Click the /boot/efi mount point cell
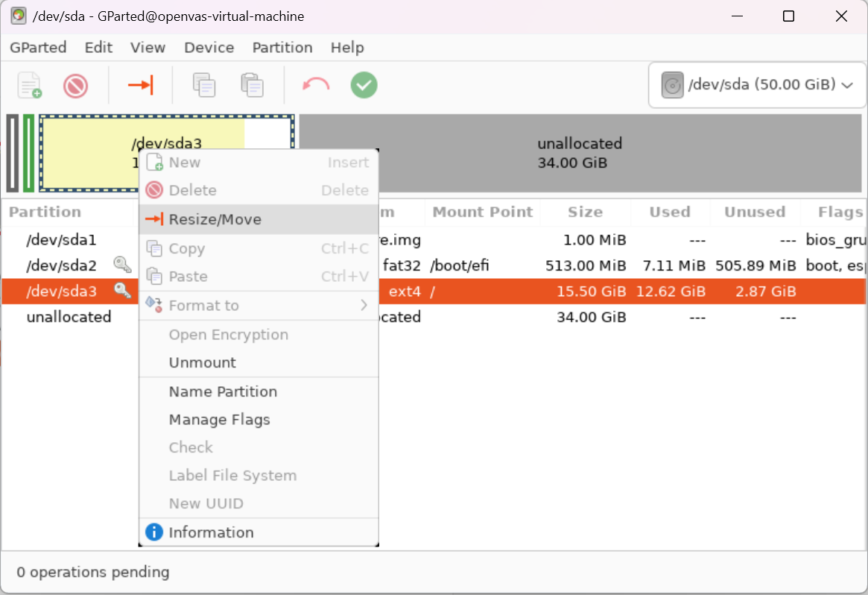 point(460,266)
